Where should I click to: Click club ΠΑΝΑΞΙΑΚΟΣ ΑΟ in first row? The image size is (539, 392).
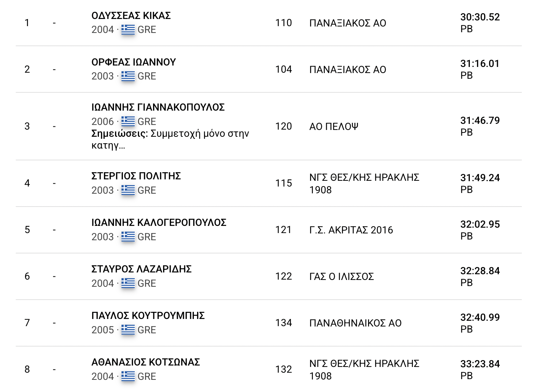(x=348, y=23)
